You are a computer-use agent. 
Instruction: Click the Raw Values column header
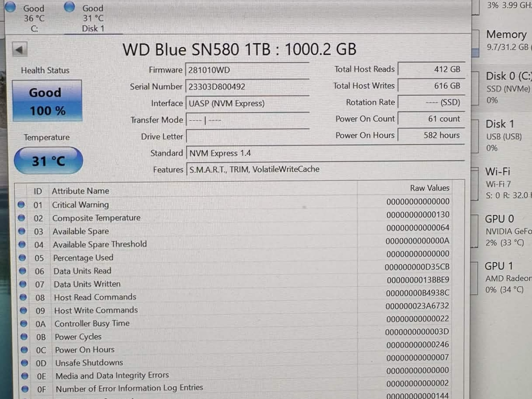click(x=430, y=188)
